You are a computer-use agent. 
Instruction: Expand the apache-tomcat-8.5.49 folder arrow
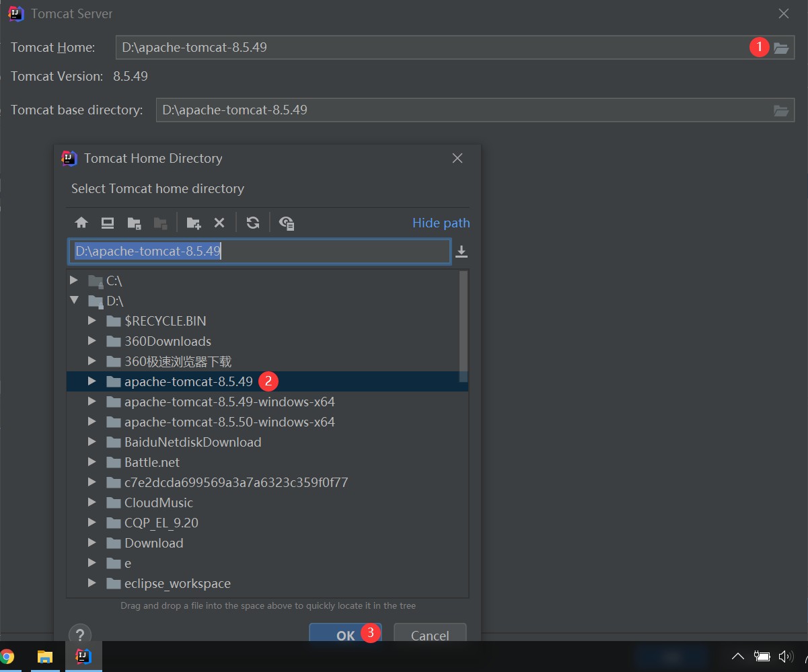92,381
